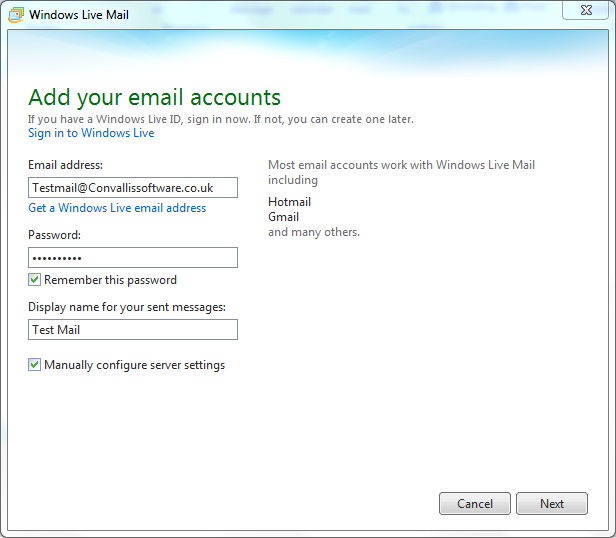Click the 'Add your email accounts' heading

click(154, 97)
